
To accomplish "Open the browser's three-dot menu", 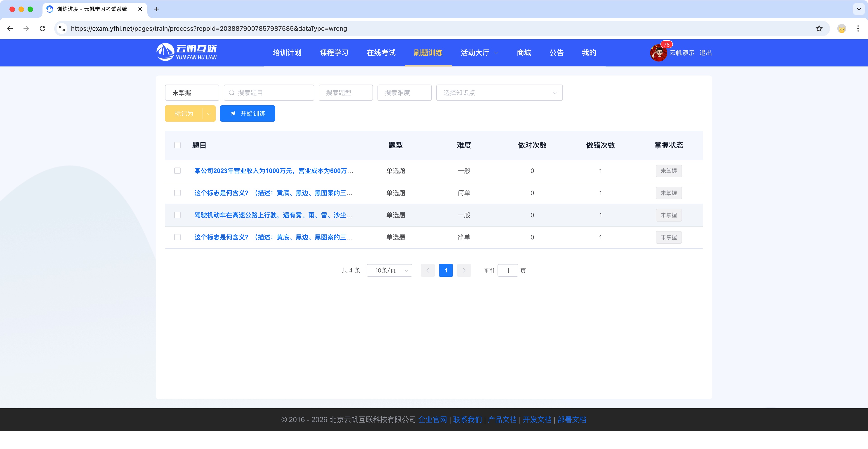I will tap(858, 29).
